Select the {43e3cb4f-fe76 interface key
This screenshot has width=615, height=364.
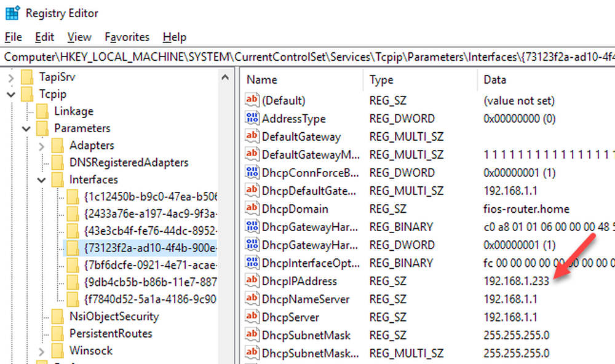[x=150, y=231]
